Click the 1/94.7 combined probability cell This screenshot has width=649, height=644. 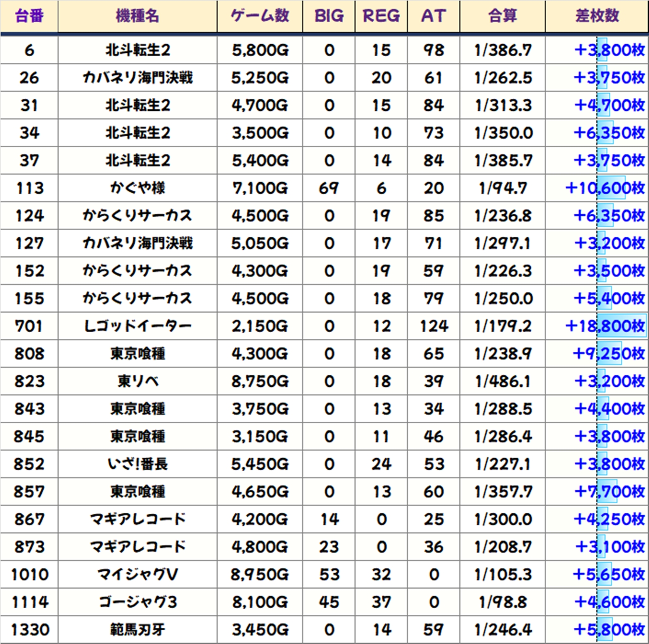503,188
